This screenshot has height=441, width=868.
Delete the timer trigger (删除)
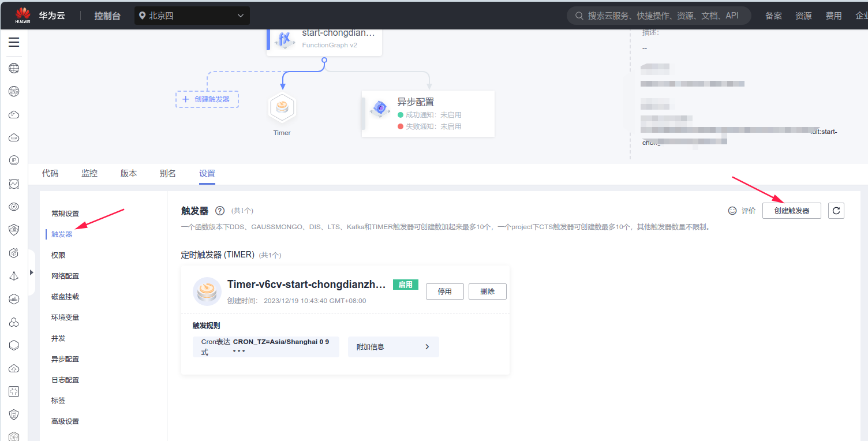[487, 291]
